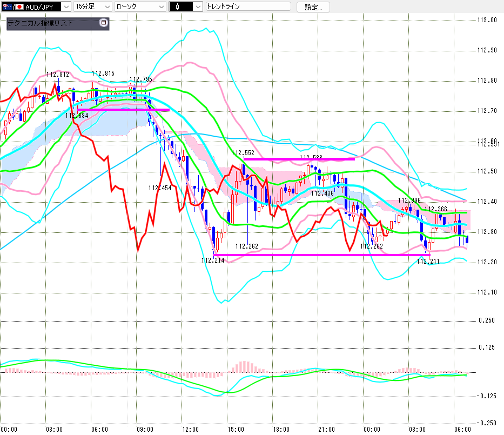The image size is (504, 435).
Task: Expand the 15分足 timeframe selector
Action: point(92,6)
